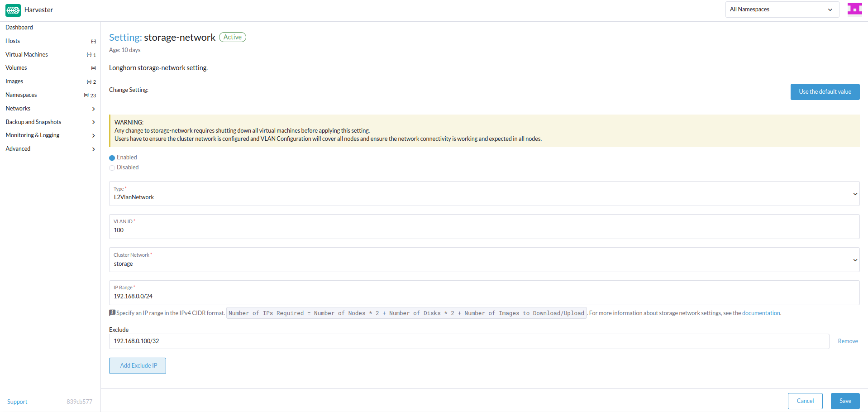Expand the Networks sidebar section
868x412 pixels.
(50, 109)
